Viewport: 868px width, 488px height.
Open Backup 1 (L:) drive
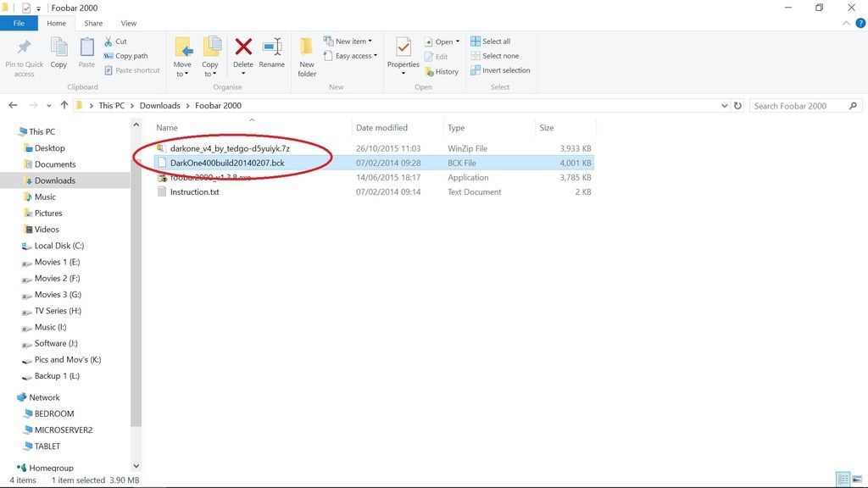tap(57, 376)
